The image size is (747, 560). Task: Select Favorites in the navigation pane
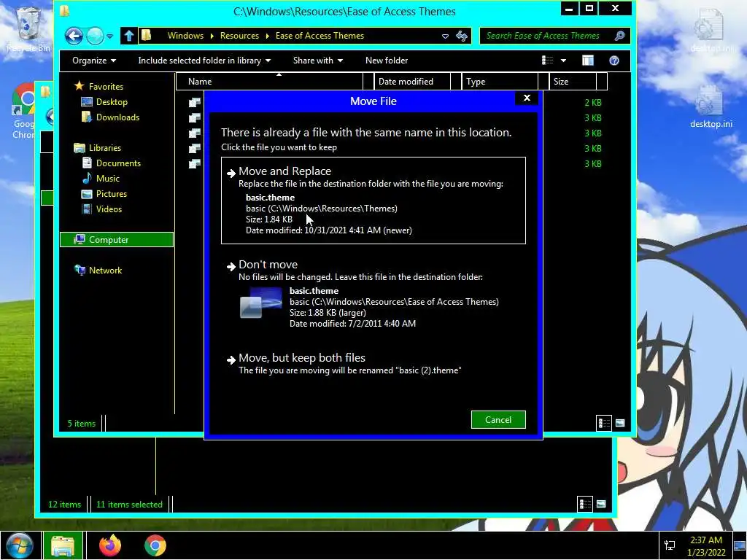point(106,87)
